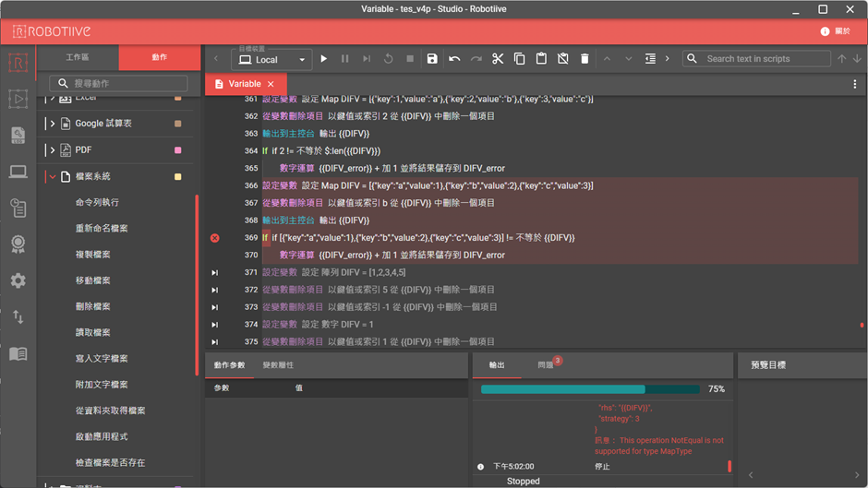Open the task list sidebar icon
Image resolution: width=868 pixels, height=488 pixels.
(x=18, y=208)
